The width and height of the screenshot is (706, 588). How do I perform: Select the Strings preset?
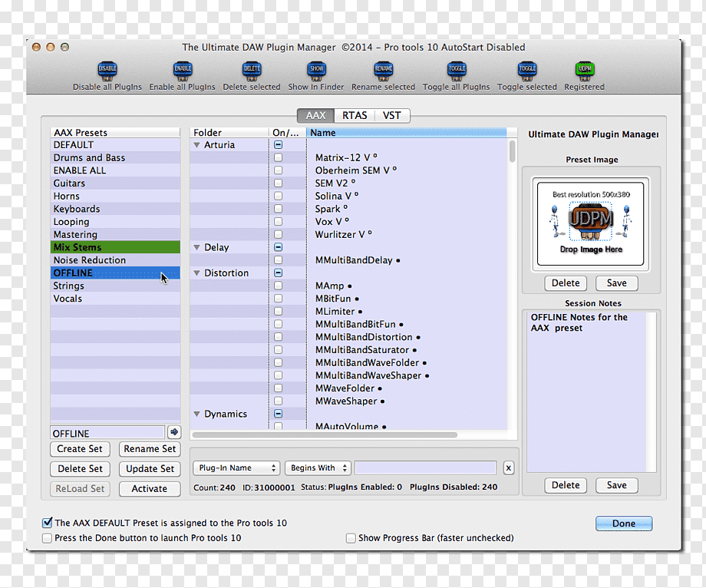(x=115, y=286)
